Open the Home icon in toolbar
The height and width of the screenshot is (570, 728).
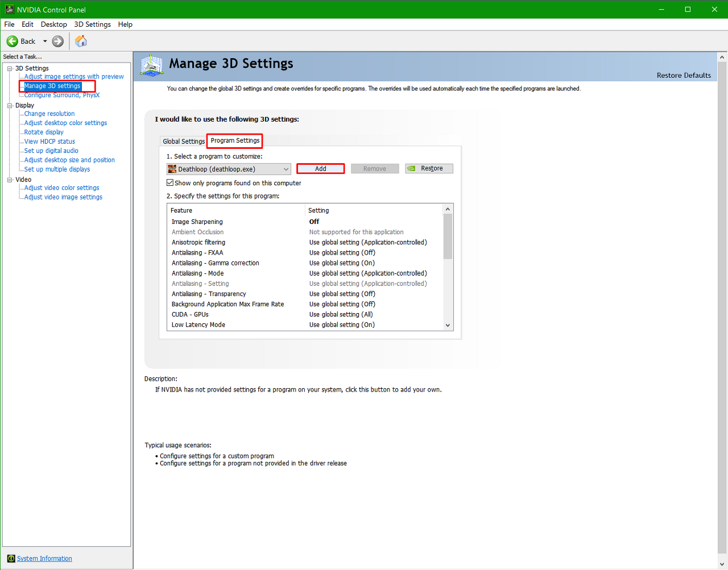(x=81, y=41)
